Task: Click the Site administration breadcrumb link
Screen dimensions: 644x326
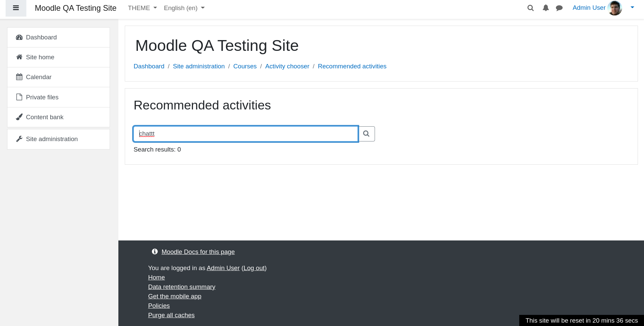Action: point(199,66)
